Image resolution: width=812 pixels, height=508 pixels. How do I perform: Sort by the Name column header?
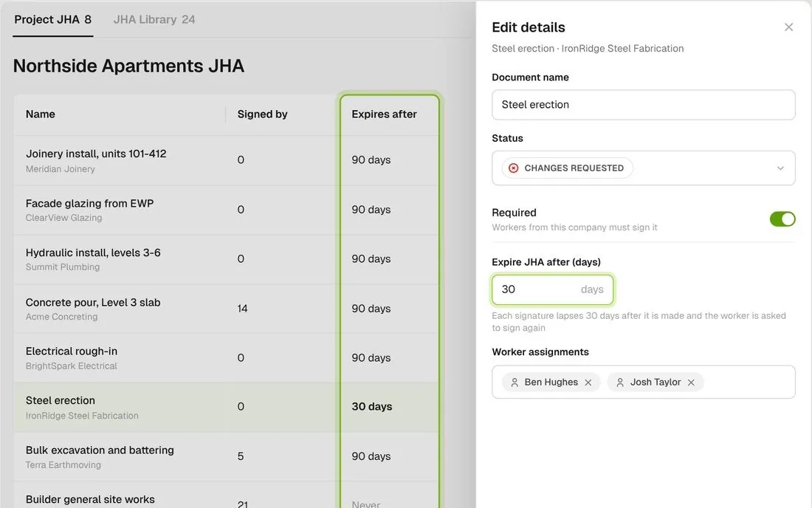[41, 114]
